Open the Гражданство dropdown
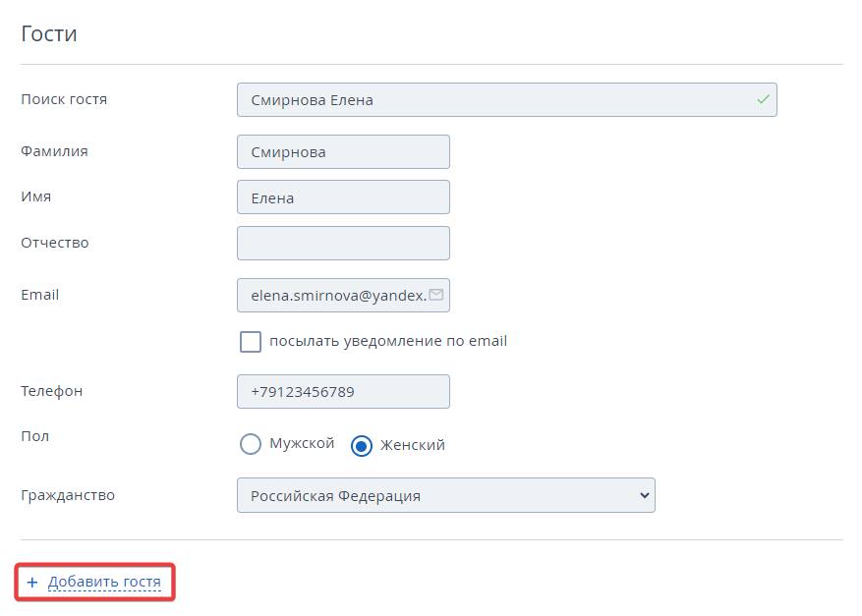The width and height of the screenshot is (862, 616). 446,495
